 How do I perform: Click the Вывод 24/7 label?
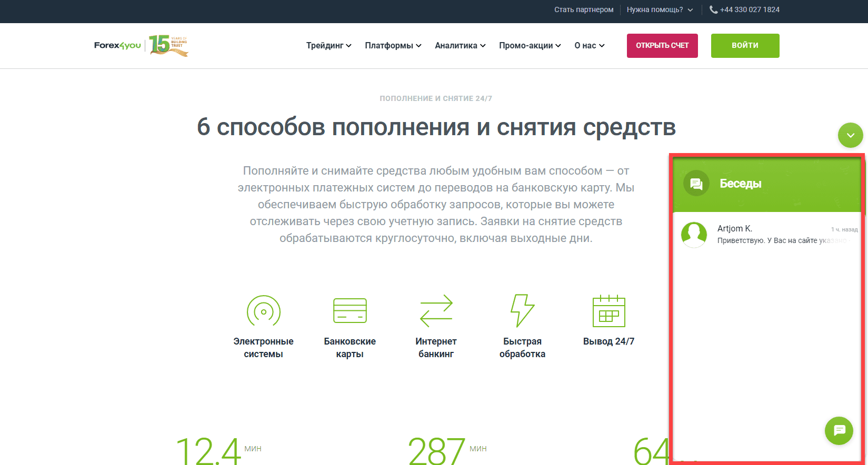[x=609, y=341]
